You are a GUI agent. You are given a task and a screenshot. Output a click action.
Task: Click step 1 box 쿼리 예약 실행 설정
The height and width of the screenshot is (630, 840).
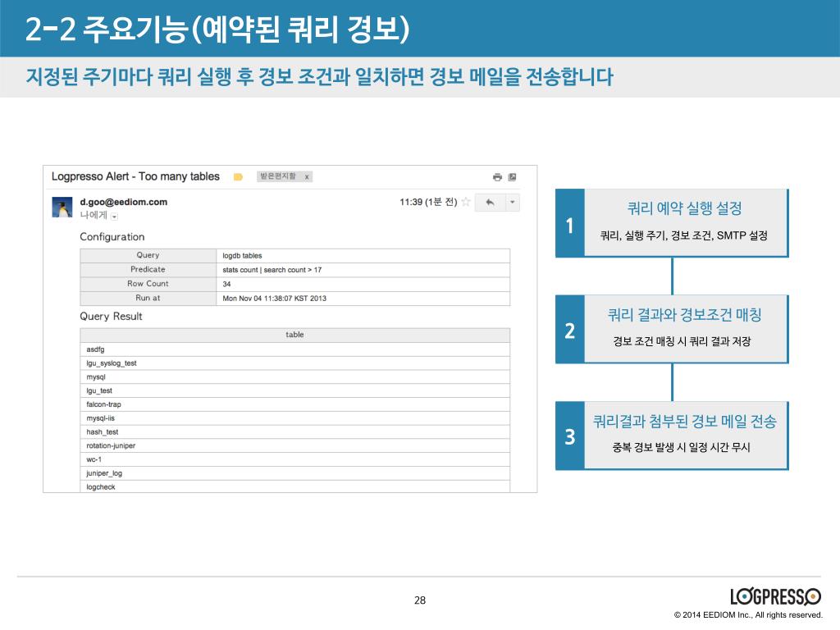point(672,223)
